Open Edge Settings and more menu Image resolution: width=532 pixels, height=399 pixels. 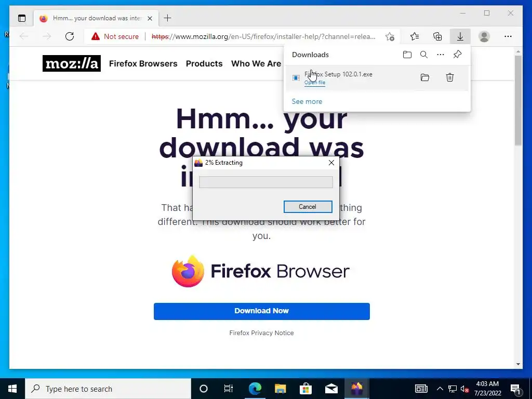[x=508, y=36]
